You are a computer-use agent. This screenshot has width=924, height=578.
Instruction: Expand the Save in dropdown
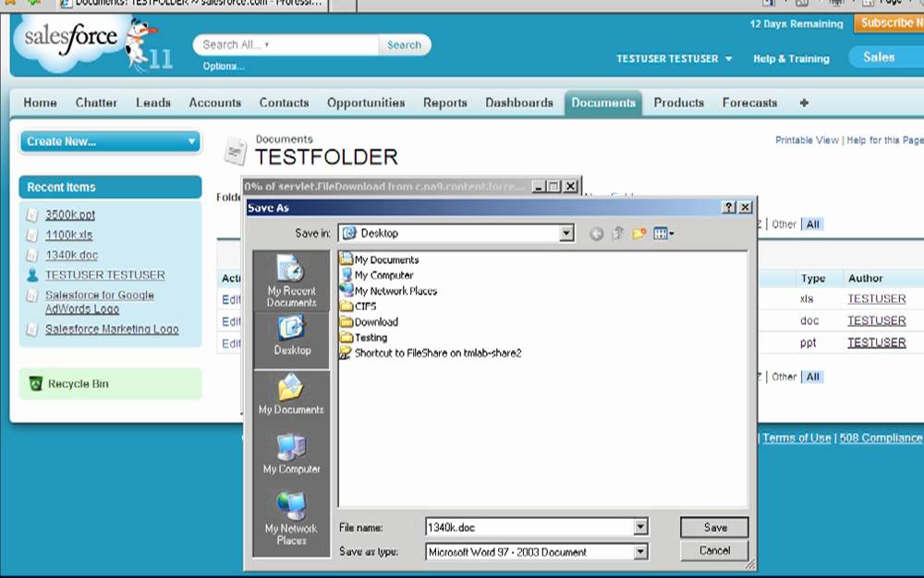tap(566, 233)
